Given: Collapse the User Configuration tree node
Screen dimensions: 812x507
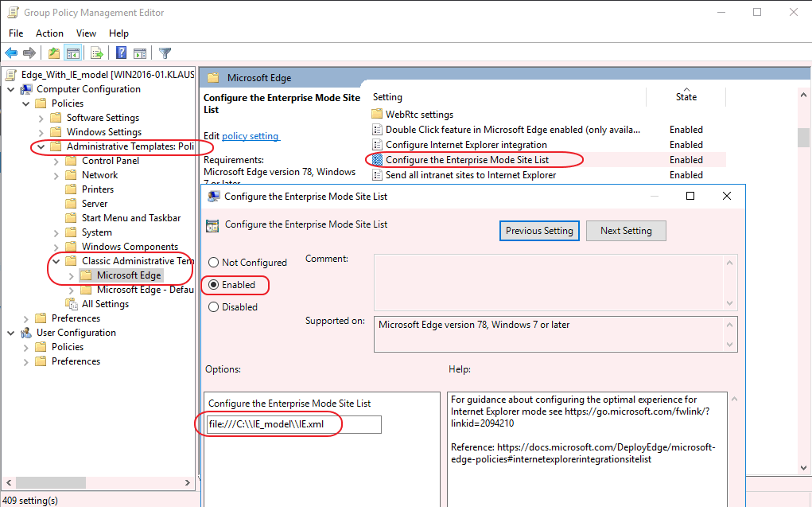Looking at the screenshot, I should 11,333.
